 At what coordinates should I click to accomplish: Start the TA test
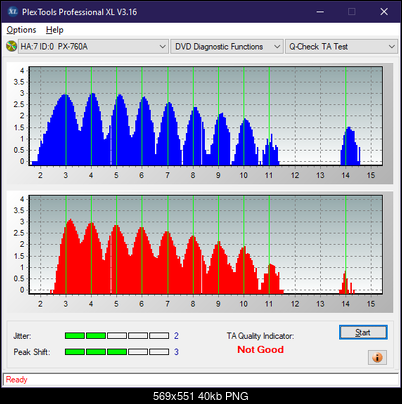[x=363, y=332]
